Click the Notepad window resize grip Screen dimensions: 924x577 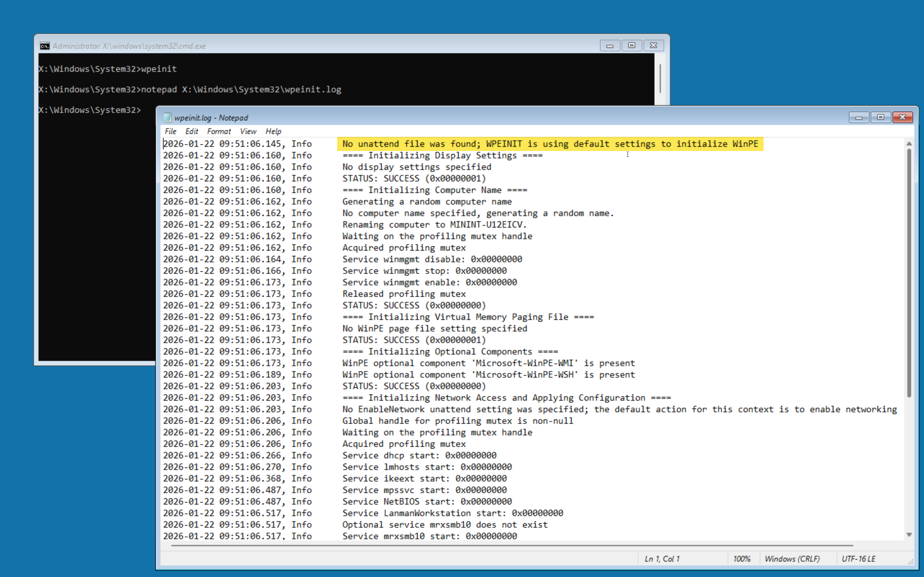(x=910, y=562)
